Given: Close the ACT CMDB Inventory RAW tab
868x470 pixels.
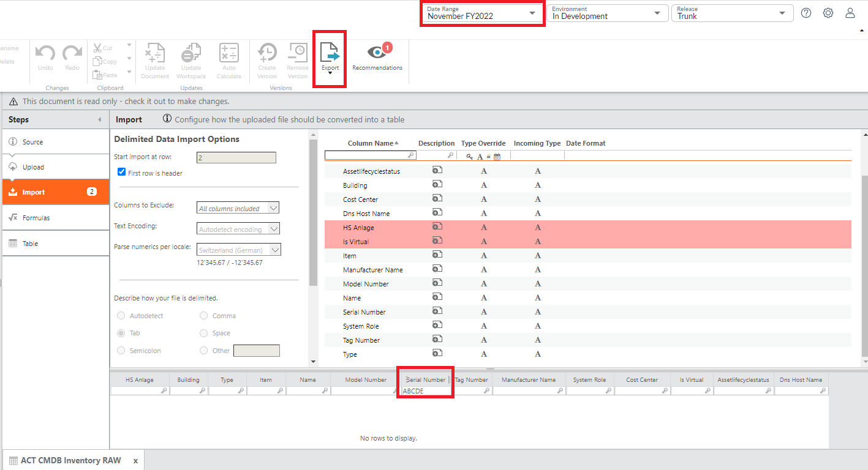Looking at the screenshot, I should [x=135, y=461].
